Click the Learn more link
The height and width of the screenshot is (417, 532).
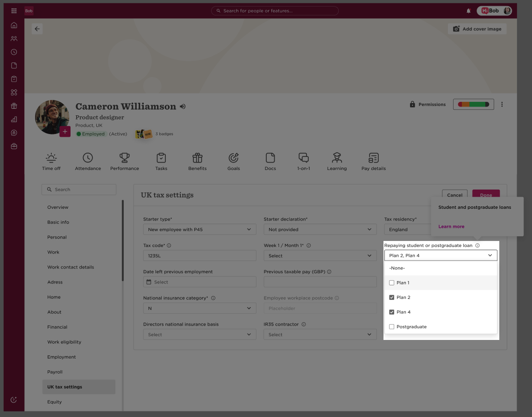(x=451, y=226)
